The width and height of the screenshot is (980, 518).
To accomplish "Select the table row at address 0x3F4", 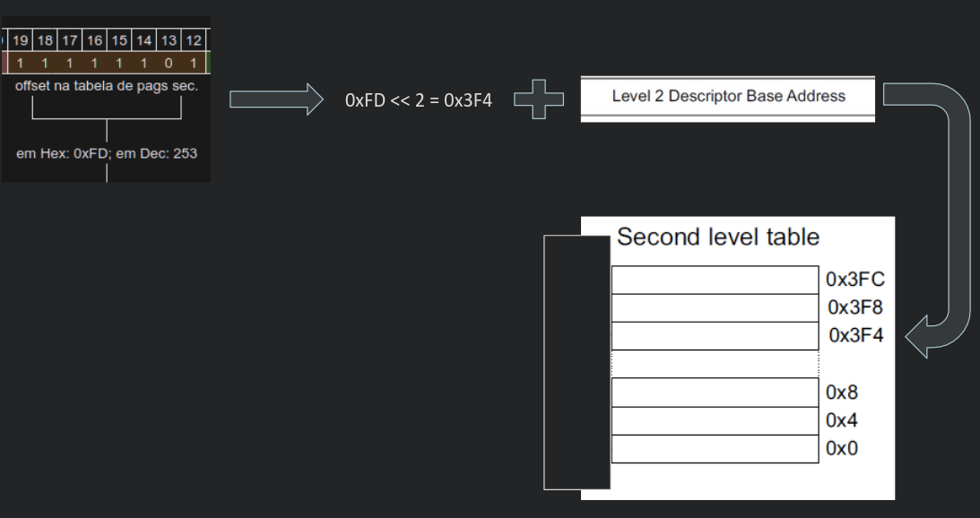I will [x=715, y=336].
